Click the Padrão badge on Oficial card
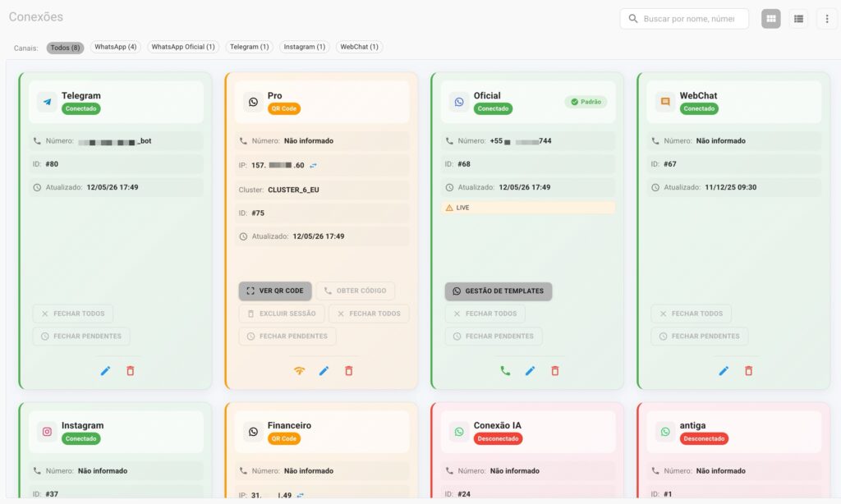Image resolution: width=841 pixels, height=504 pixels. coord(586,102)
